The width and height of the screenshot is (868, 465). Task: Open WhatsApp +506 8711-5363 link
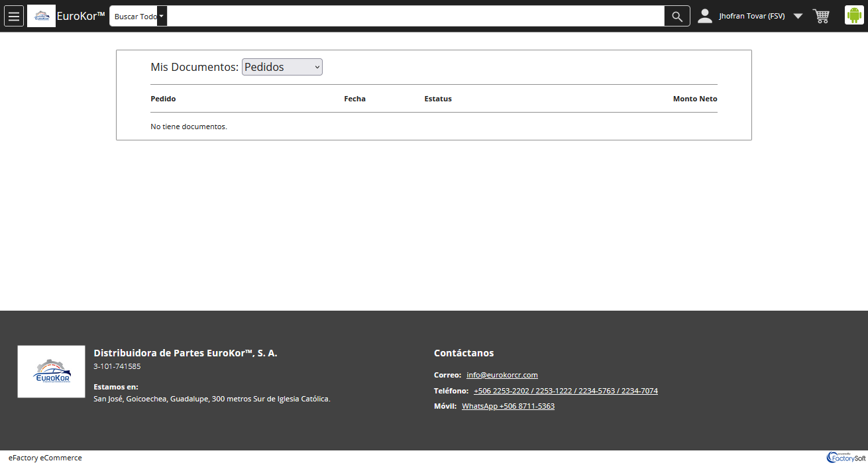pos(508,406)
